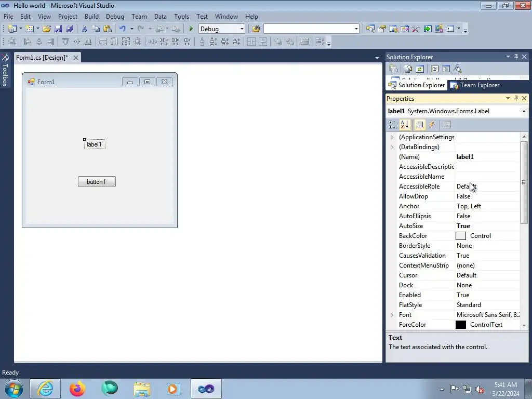Viewport: 532px width, 399px height.
Task: Click the AutoSize property value True
Action: pyautogui.click(x=487, y=226)
